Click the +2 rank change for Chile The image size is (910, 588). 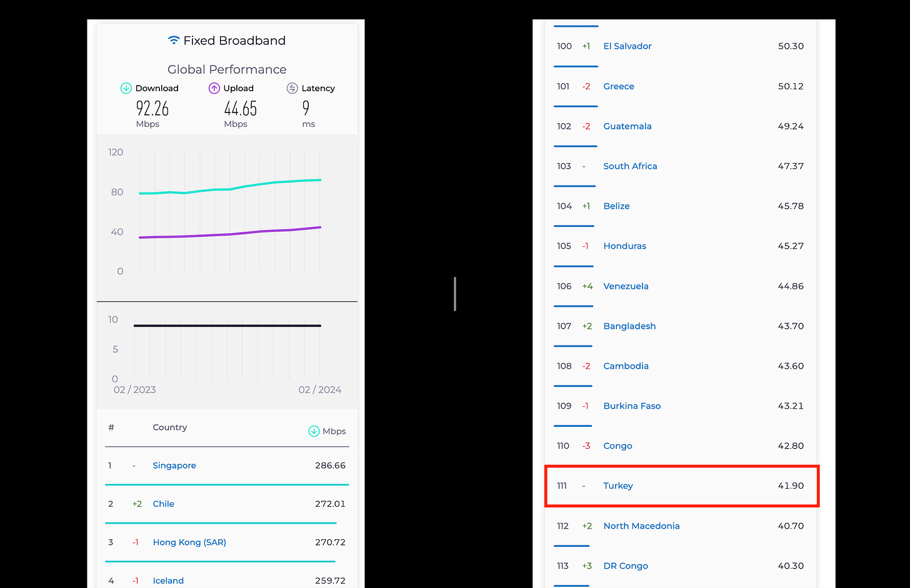pyautogui.click(x=137, y=504)
